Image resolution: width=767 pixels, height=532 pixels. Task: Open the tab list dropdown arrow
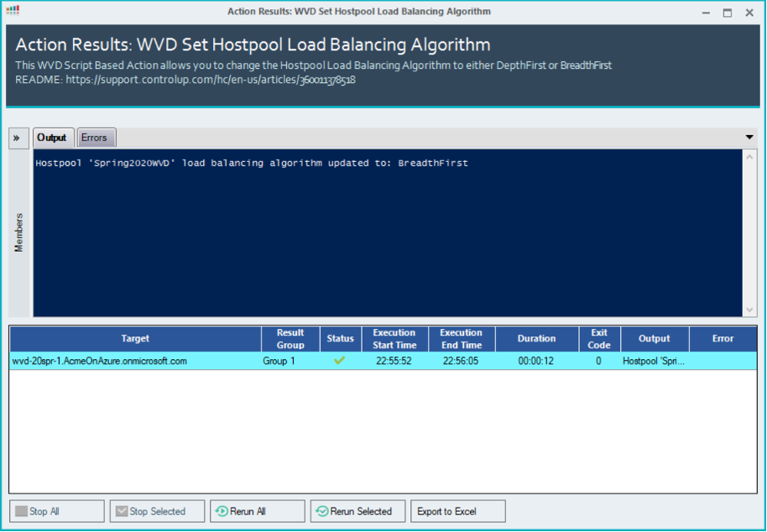pos(749,138)
